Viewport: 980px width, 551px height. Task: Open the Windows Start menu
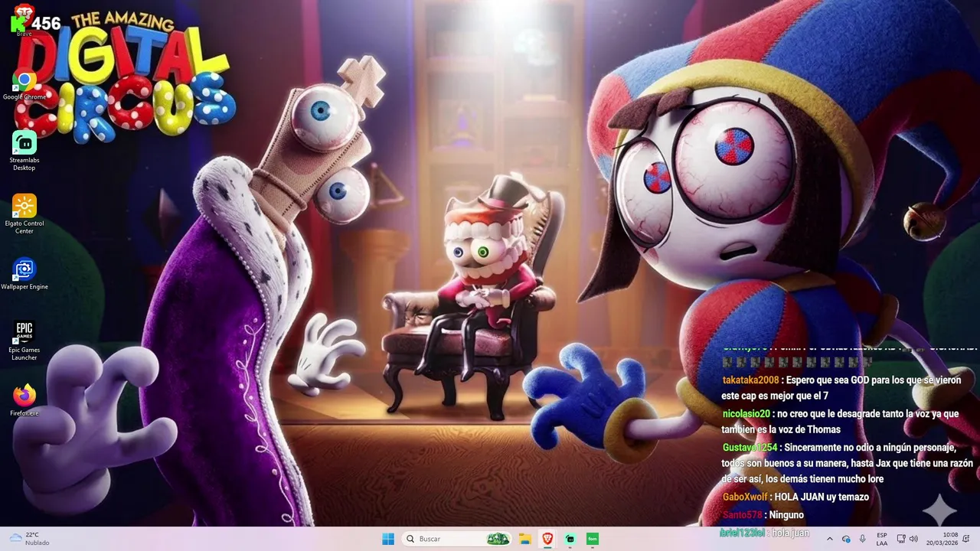tap(388, 539)
